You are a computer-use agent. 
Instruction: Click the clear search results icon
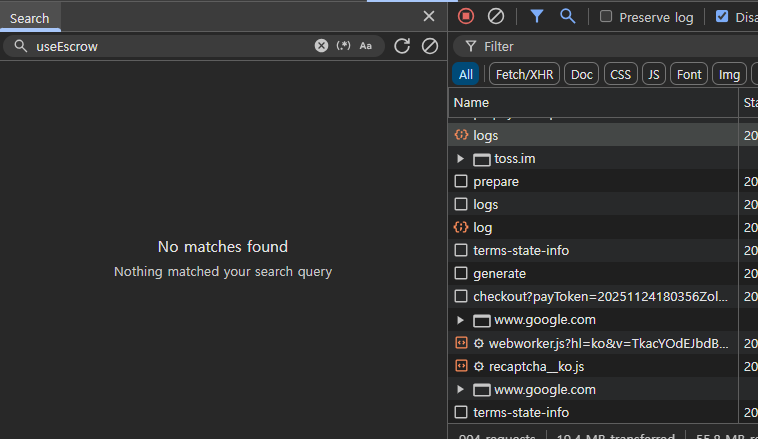pyautogui.click(x=430, y=46)
